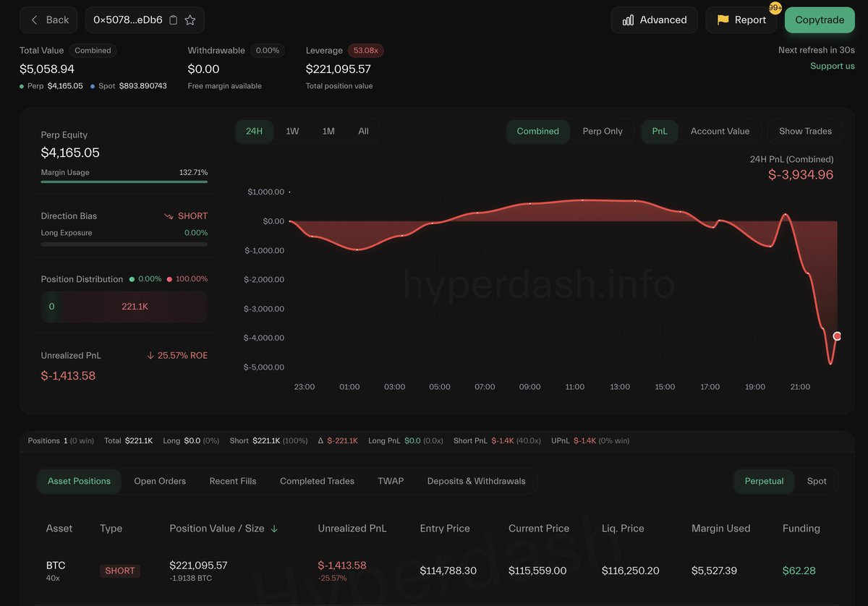Click the BTC asset row label
This screenshot has width=868, height=606.
point(56,565)
